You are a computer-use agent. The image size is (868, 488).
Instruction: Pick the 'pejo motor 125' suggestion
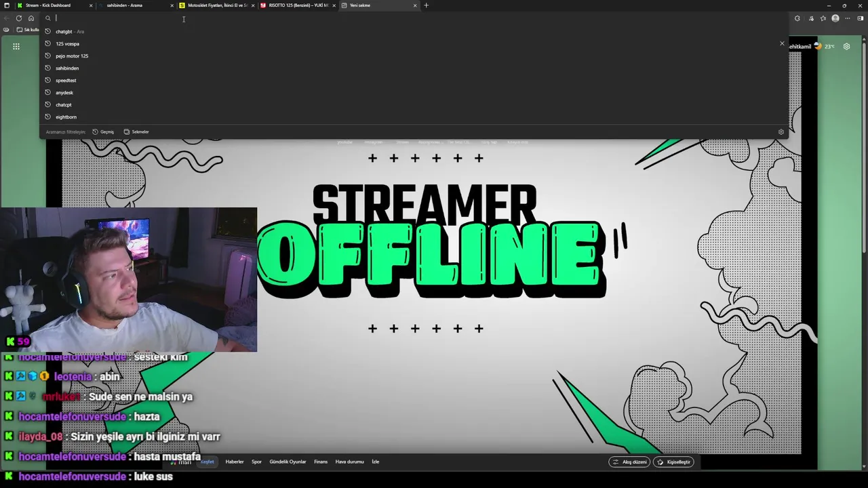click(414, 56)
